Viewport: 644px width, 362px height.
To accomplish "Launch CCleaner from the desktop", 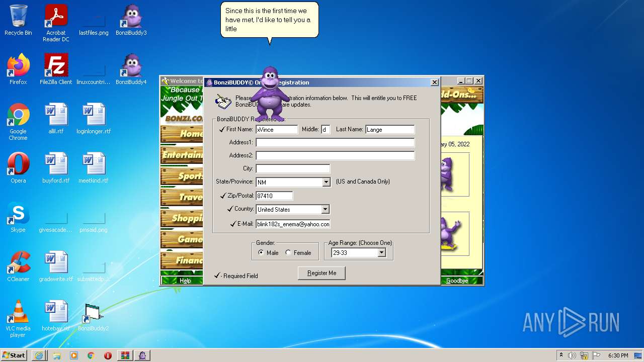I will (x=18, y=266).
